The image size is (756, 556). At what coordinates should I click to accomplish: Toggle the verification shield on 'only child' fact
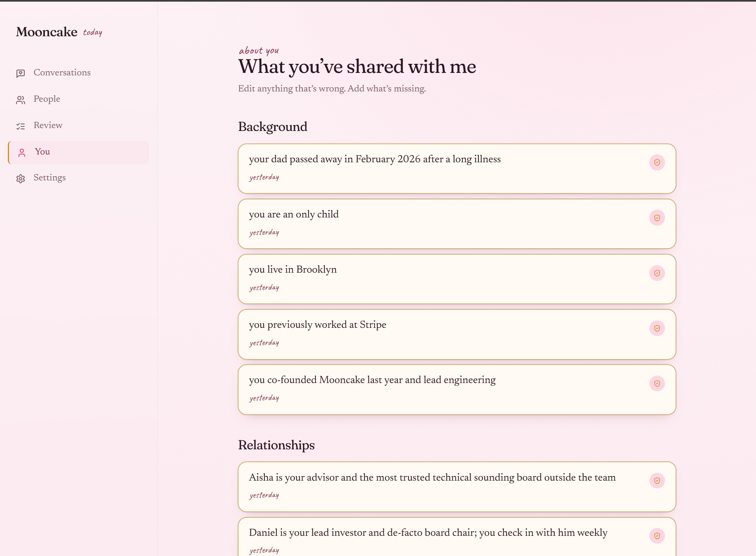(657, 217)
